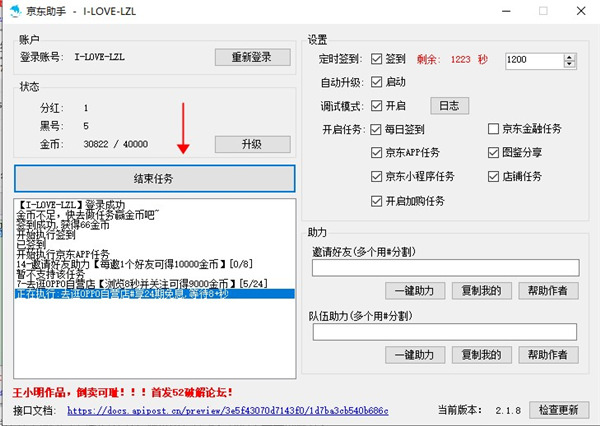Click 复制我的 under 队伍助力

(x=481, y=355)
